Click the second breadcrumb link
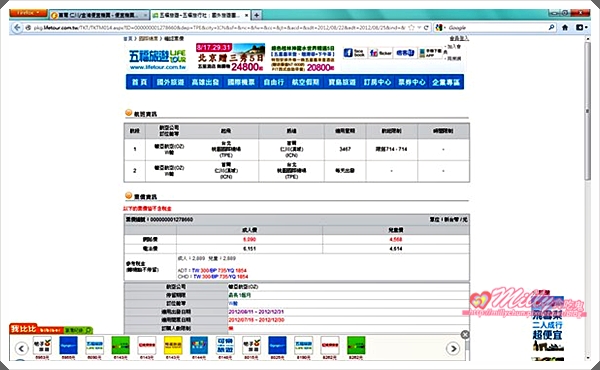 tap(148, 39)
